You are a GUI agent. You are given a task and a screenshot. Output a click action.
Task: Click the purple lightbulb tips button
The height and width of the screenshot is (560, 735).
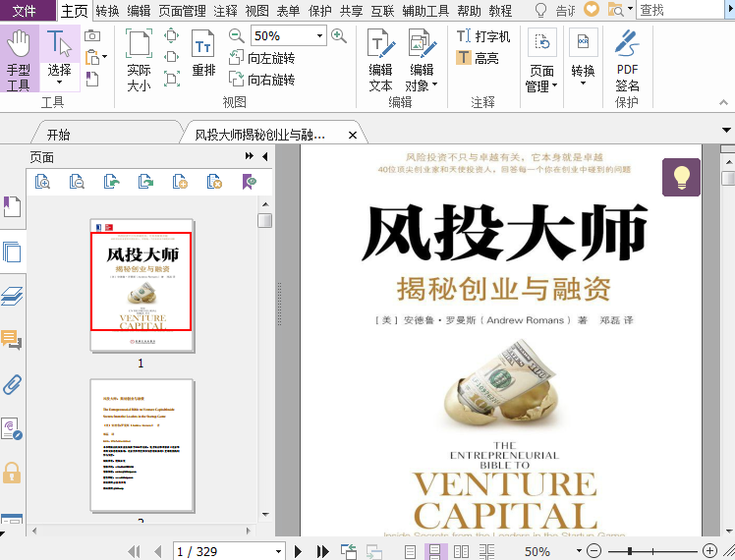(x=681, y=177)
